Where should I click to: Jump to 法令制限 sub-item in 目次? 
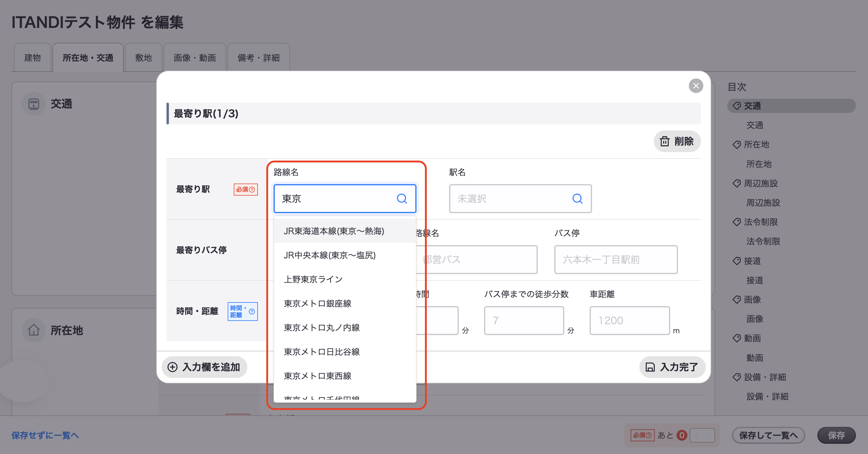(x=763, y=241)
